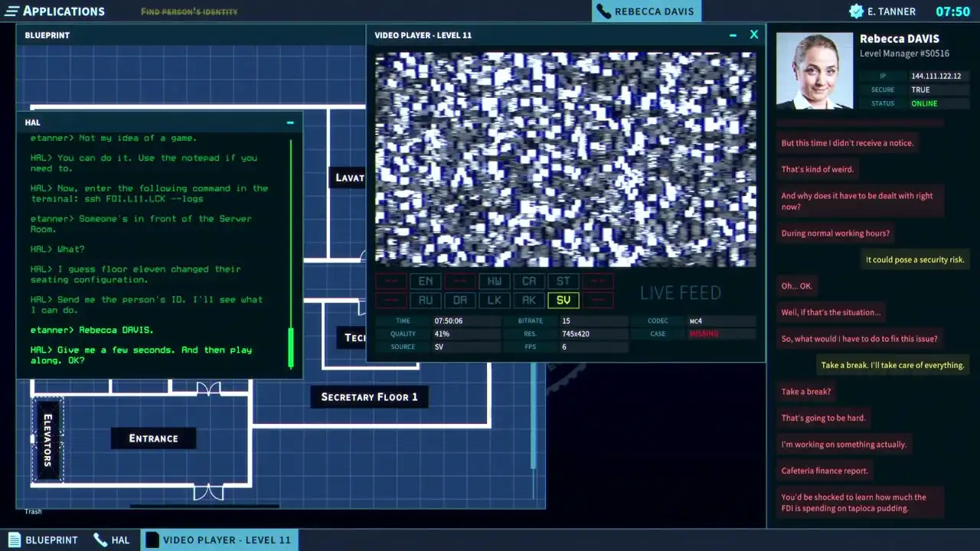980x551 pixels.
Task: Select 'During normal working hours?' chat message
Action: click(835, 233)
